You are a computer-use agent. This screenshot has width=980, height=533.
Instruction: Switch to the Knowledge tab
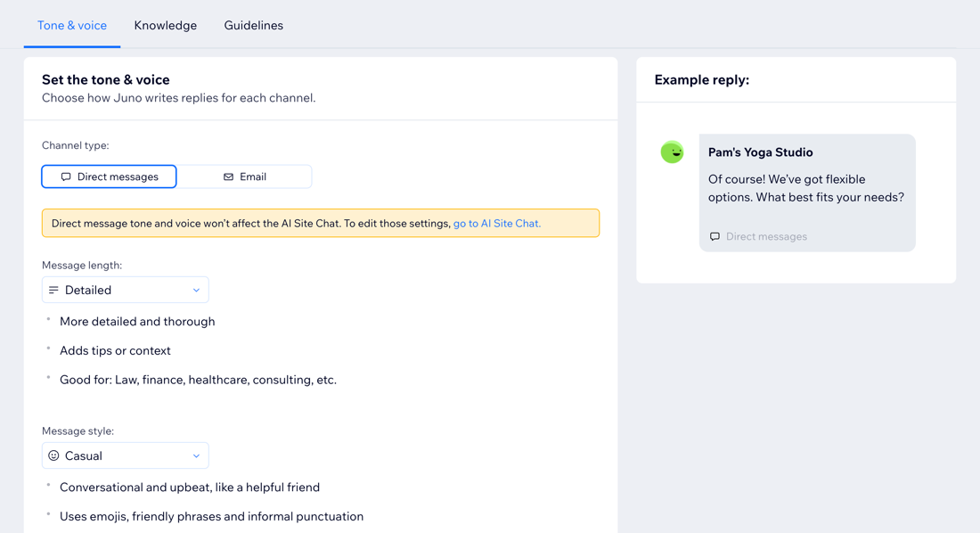click(x=166, y=25)
